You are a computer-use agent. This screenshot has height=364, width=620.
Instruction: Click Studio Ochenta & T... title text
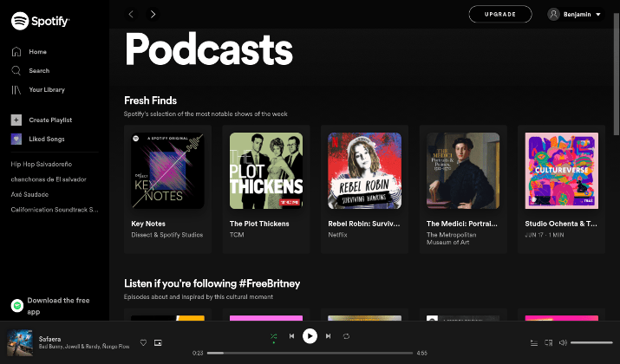[561, 224]
